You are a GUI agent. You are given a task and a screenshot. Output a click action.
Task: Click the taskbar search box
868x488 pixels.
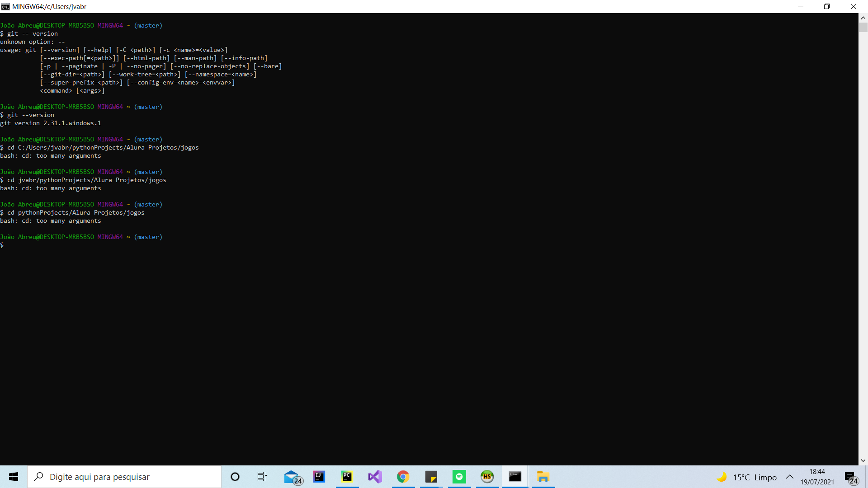click(x=124, y=477)
